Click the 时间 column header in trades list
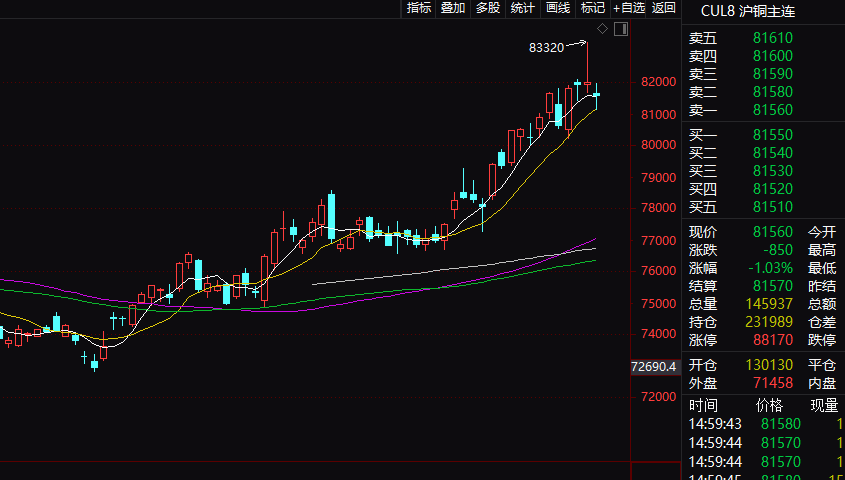Viewport: 845px width, 480px height. [703, 405]
